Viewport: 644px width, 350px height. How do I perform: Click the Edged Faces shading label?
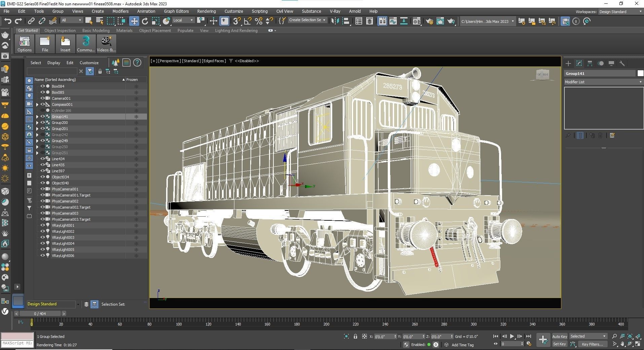(x=214, y=61)
